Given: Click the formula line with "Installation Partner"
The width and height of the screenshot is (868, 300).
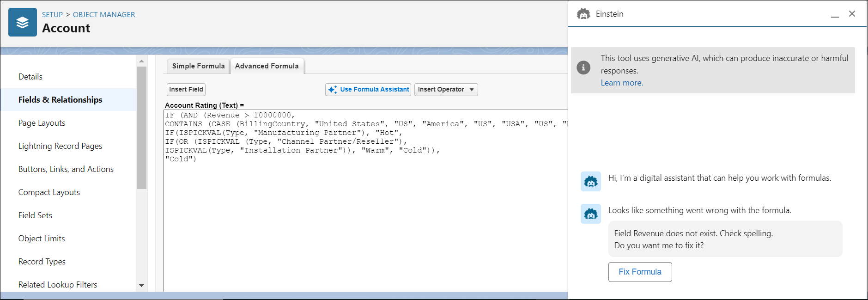Looking at the screenshot, I should pos(302,150).
